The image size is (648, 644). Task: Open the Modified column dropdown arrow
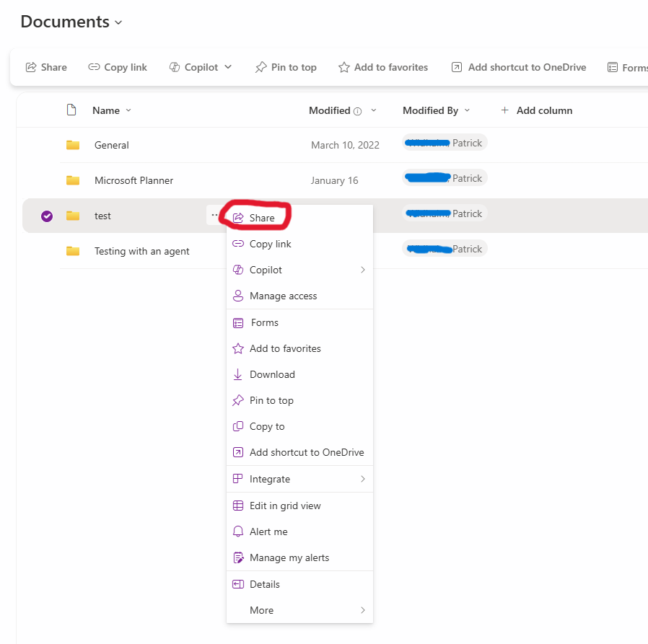(x=374, y=110)
